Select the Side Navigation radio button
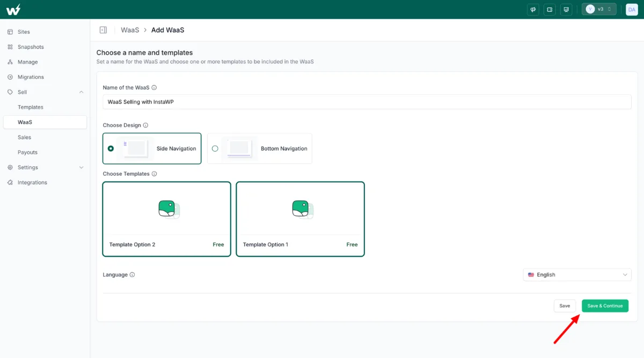This screenshot has height=358, width=644. pos(111,148)
